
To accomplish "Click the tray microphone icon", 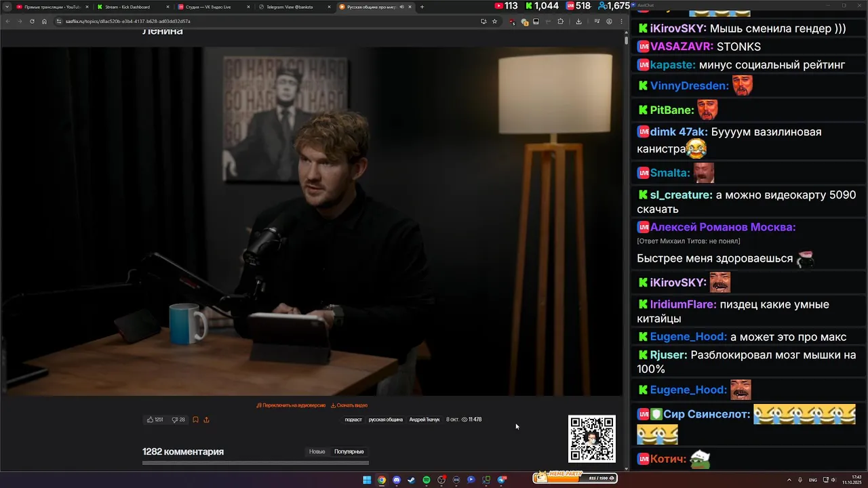I will coord(800,480).
